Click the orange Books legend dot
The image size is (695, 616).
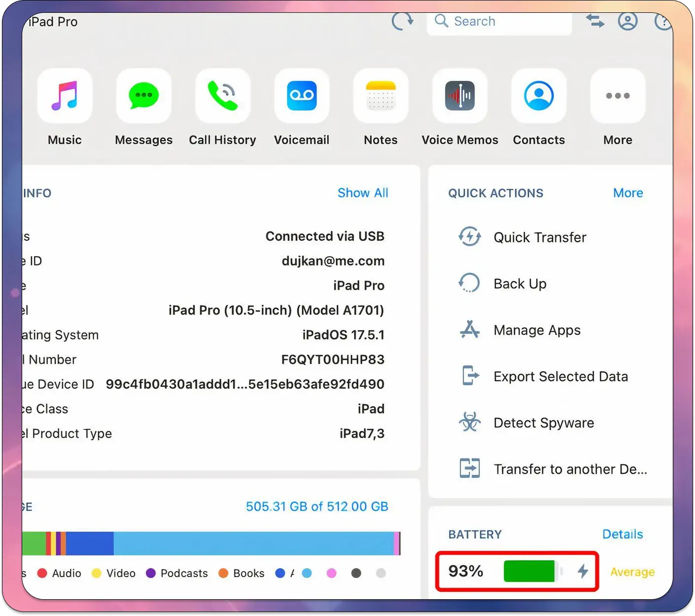pyautogui.click(x=223, y=573)
